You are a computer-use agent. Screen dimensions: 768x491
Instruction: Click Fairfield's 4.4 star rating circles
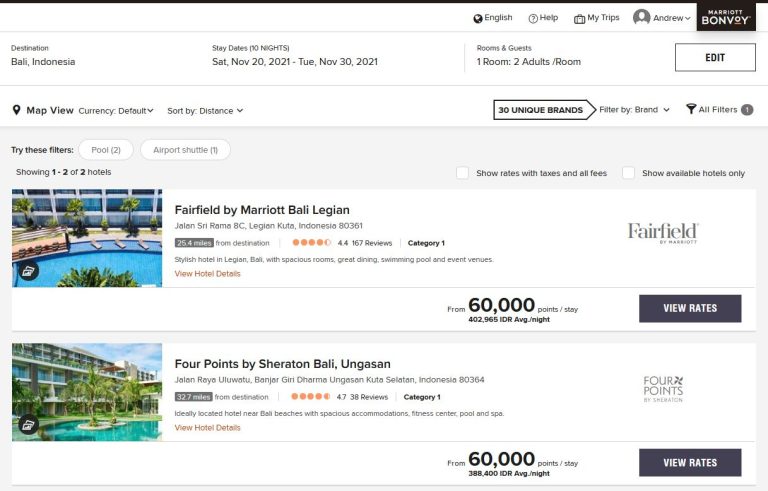coord(312,243)
